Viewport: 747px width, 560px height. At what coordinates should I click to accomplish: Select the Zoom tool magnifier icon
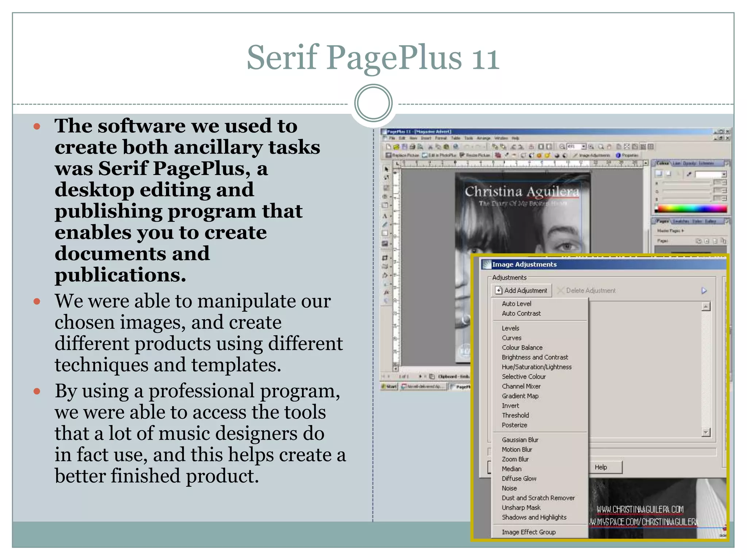[601, 147]
